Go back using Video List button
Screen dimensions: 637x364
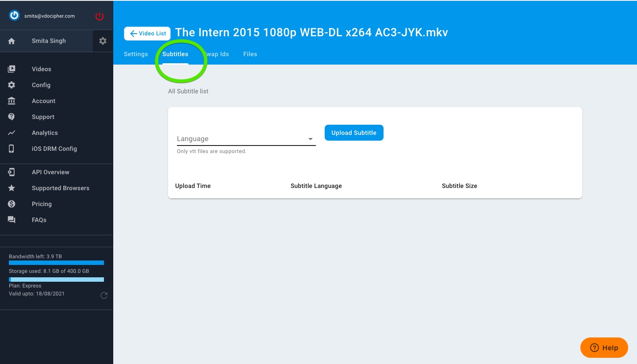147,34
